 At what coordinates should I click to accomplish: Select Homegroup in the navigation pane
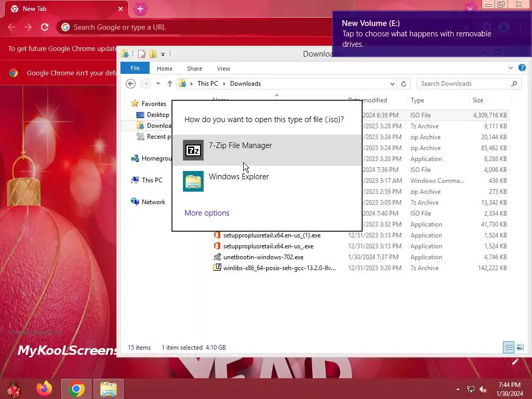(151, 158)
